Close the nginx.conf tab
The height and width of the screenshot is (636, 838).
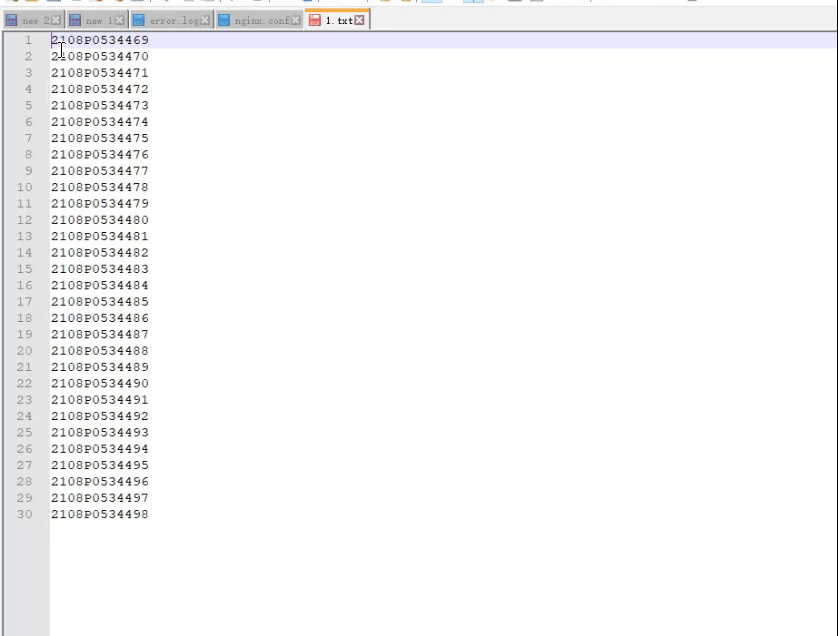(296, 20)
